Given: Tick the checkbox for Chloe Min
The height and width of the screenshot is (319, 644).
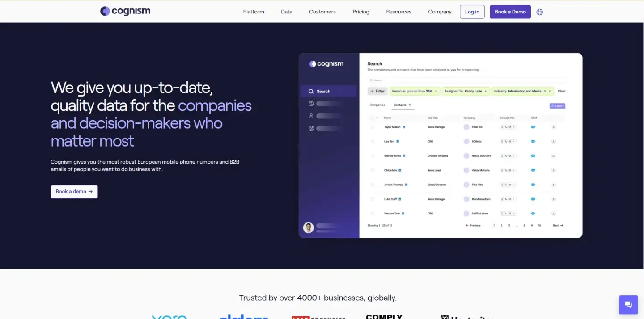Looking at the screenshot, I should pos(373,170).
